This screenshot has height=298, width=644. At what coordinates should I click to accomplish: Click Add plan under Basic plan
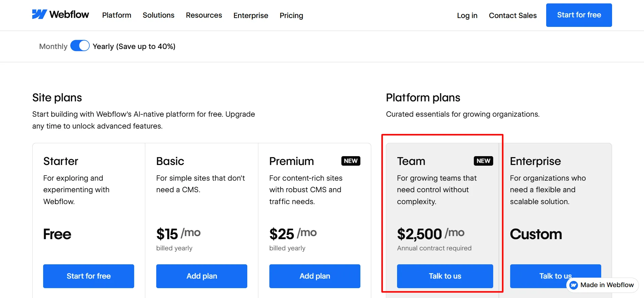coord(201,276)
